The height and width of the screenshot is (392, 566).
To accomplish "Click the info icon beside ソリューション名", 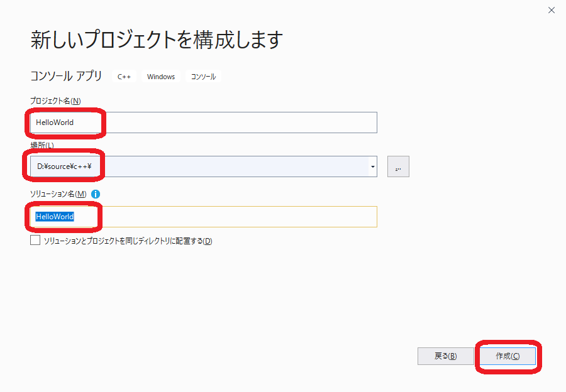I will 96,194.
